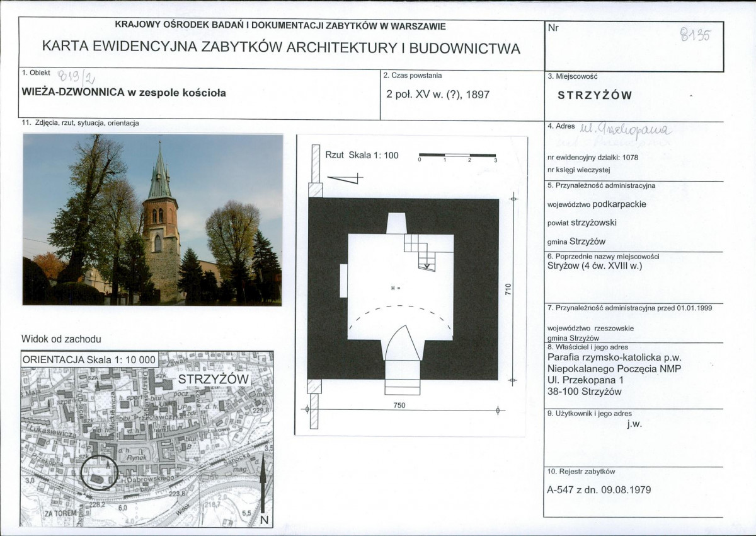Select the '1. Obiekt' label
Image resolution: width=756 pixels, height=536 pixels.
point(37,73)
